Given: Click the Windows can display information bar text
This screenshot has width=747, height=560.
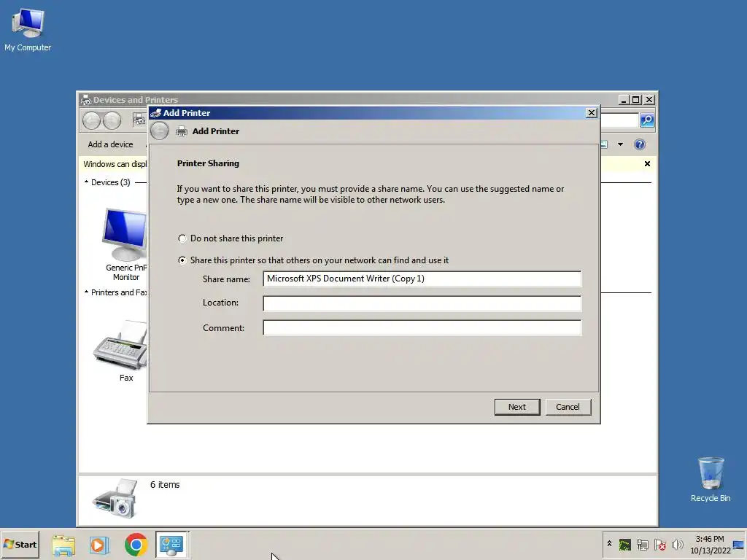Looking at the screenshot, I should point(115,164).
